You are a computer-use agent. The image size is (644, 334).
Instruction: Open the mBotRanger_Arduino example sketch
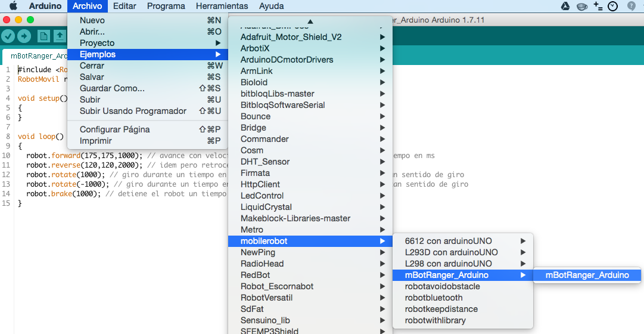click(x=587, y=275)
